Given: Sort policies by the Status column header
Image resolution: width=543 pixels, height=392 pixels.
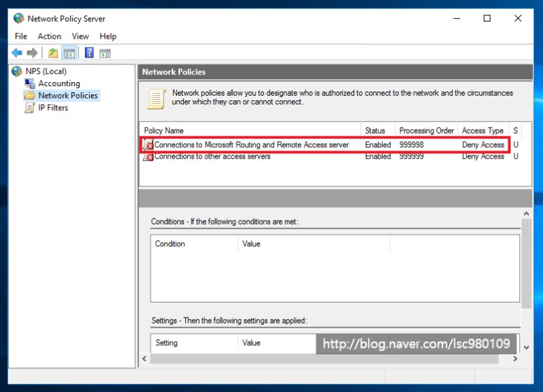Looking at the screenshot, I should point(377,130).
